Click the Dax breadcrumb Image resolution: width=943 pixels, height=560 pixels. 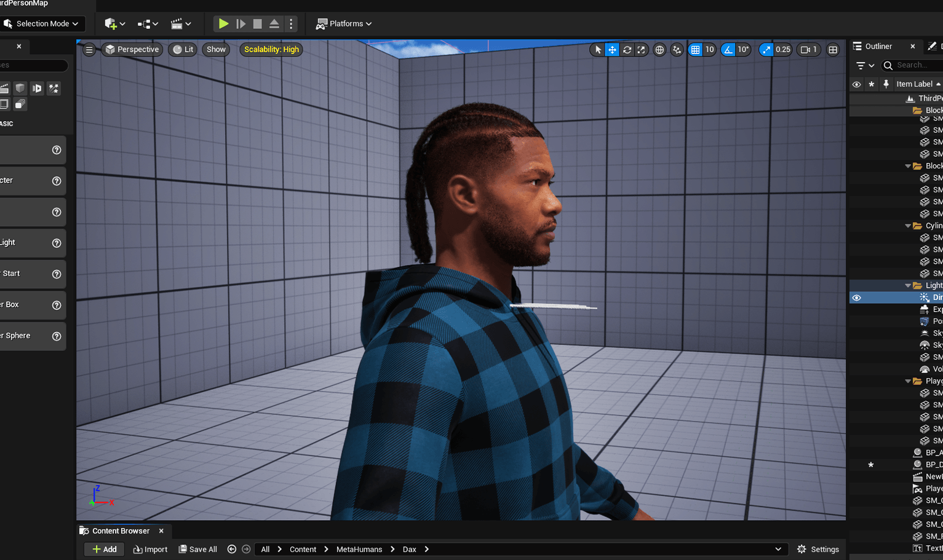[x=409, y=550]
